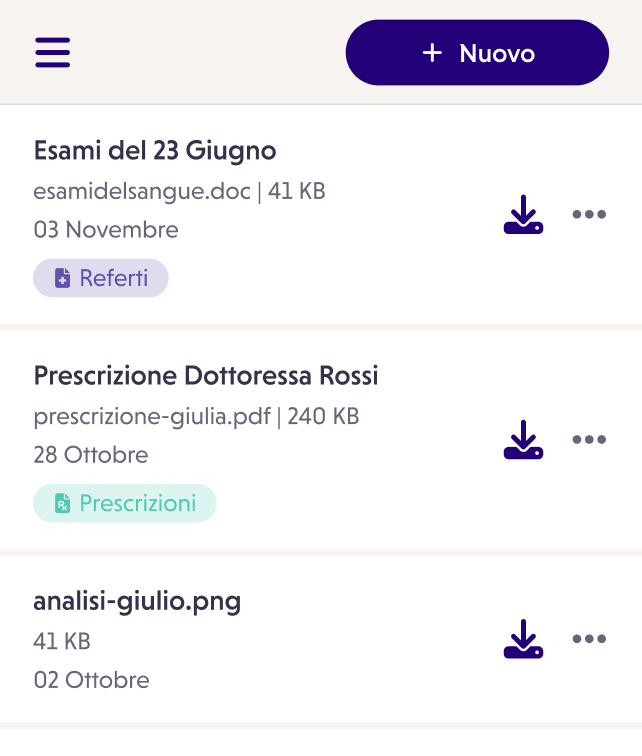642x756 pixels.
Task: Click the Referti tag document icon
Action: coord(62,279)
